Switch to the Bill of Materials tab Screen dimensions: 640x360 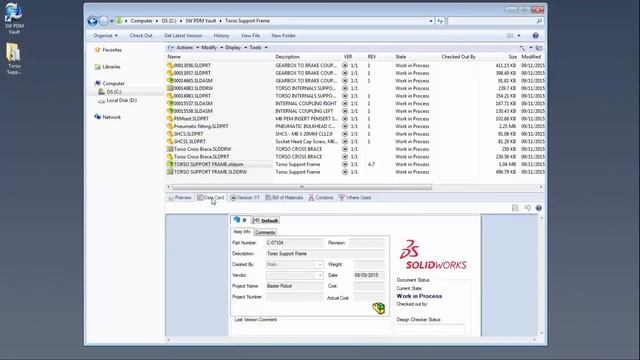click(x=284, y=198)
